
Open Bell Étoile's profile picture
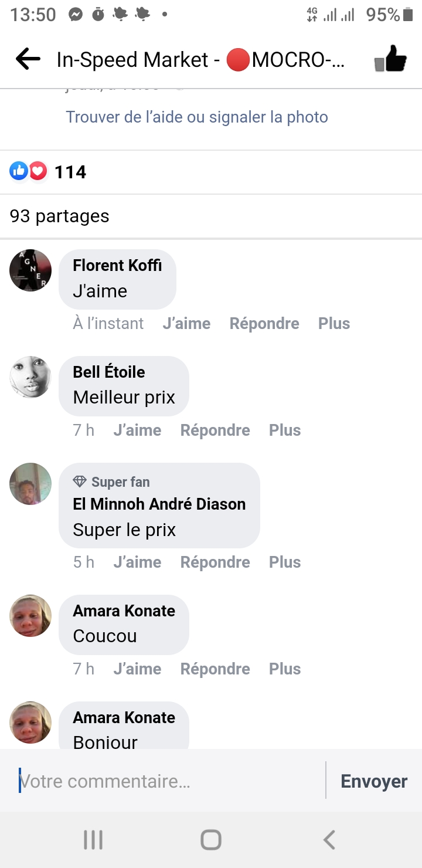pos(30,377)
